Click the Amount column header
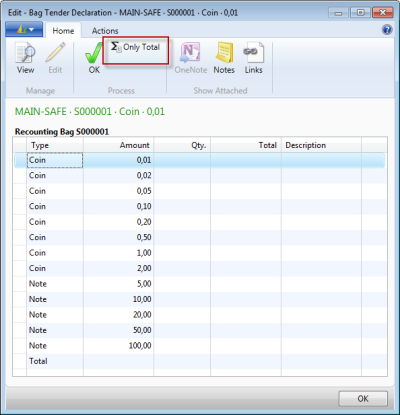The height and width of the screenshot is (415, 400). pos(118,145)
